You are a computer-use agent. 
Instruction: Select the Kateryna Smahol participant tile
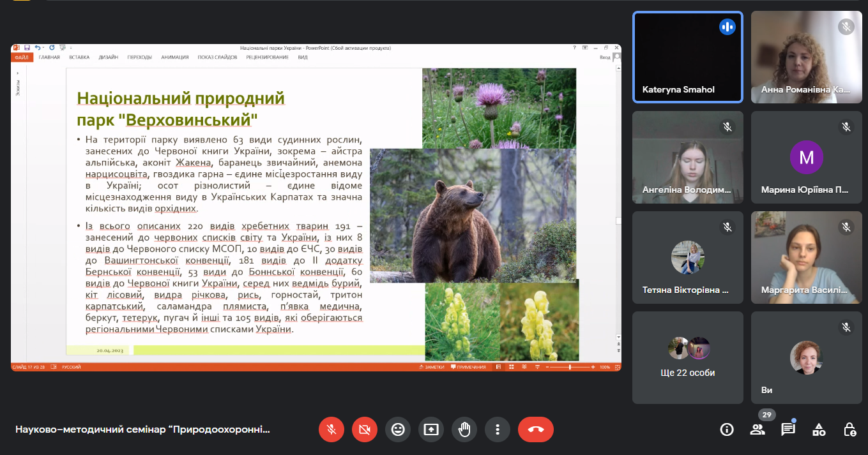pos(687,57)
